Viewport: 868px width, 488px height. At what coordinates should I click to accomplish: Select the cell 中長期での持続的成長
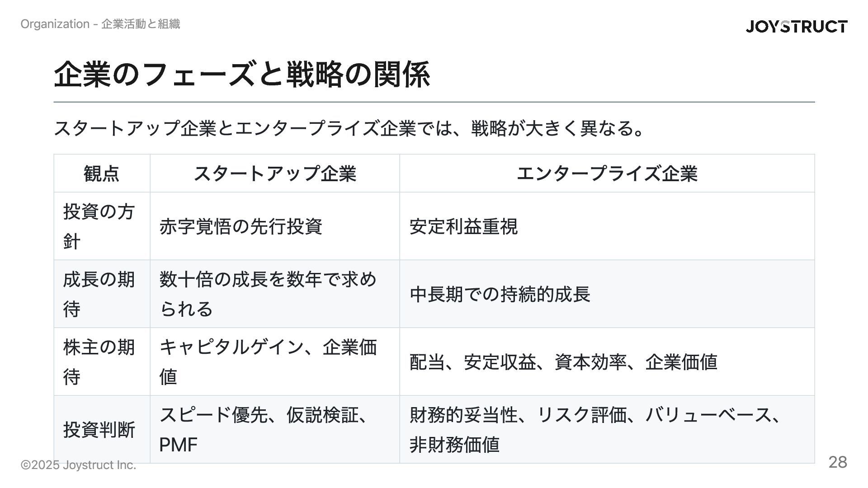[x=607, y=294]
